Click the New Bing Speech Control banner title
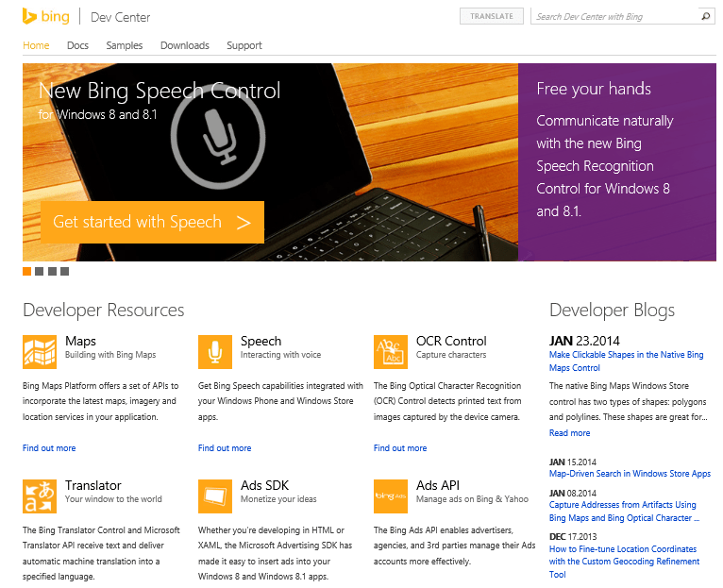This screenshot has width=723, height=588. [160, 91]
